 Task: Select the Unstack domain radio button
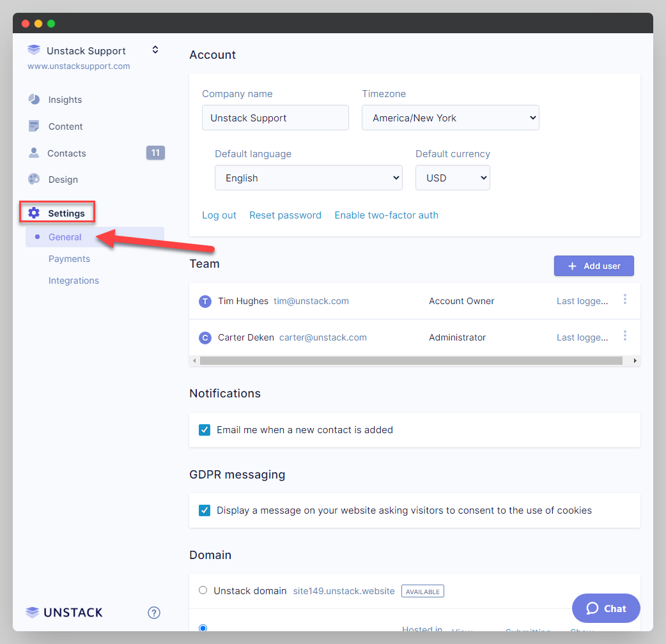203,590
